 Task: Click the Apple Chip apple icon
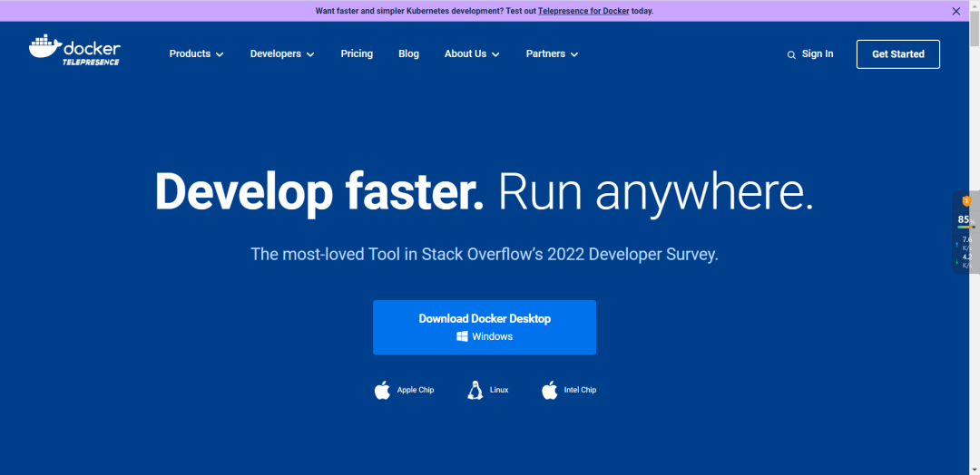[x=383, y=390]
